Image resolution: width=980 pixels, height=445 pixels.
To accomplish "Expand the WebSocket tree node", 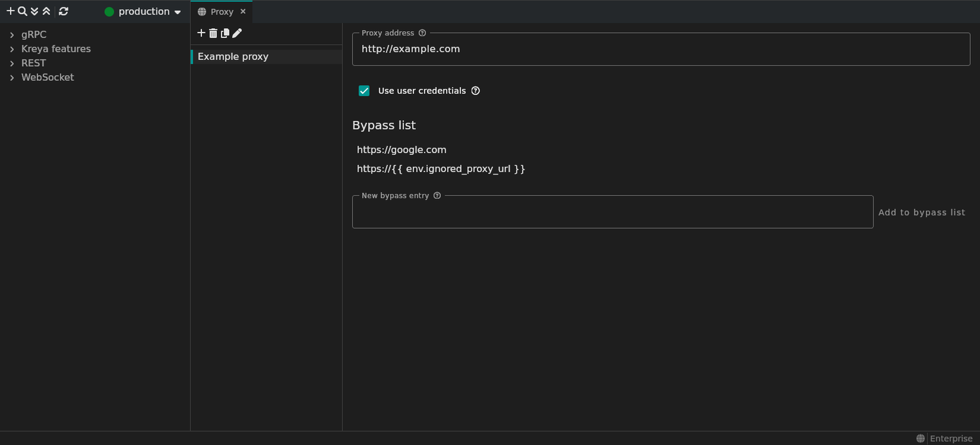I will (12, 78).
